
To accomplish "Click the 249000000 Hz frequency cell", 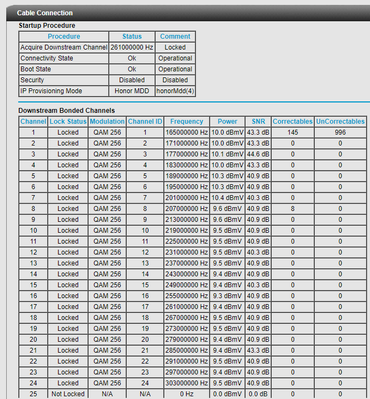I will 187,285.
